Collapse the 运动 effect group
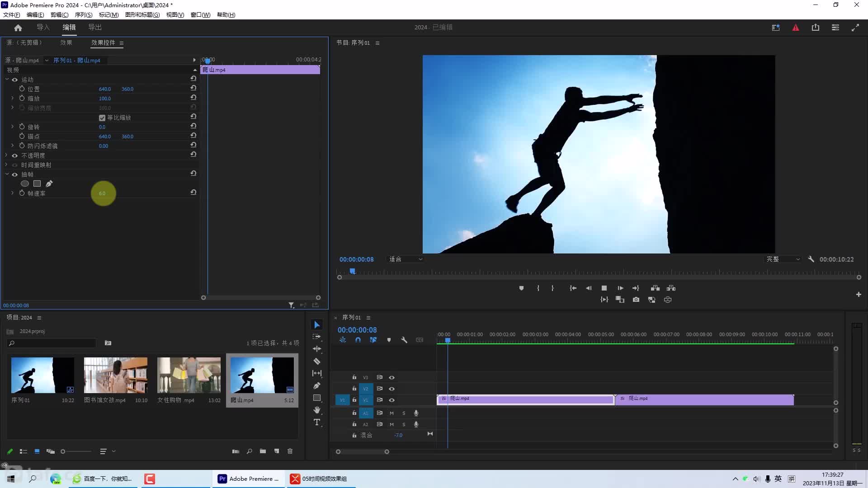Image resolution: width=868 pixels, height=488 pixels. point(7,79)
